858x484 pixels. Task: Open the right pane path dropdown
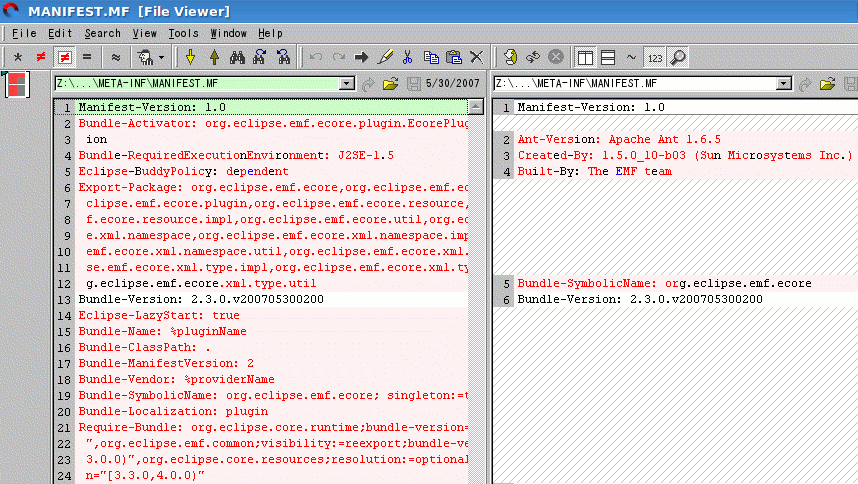click(784, 84)
